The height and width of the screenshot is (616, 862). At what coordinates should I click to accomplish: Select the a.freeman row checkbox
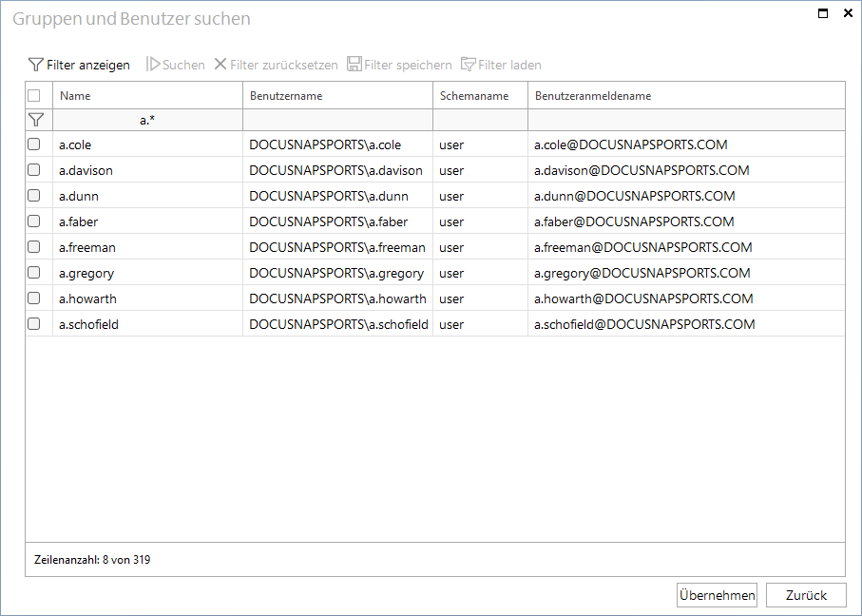point(34,247)
